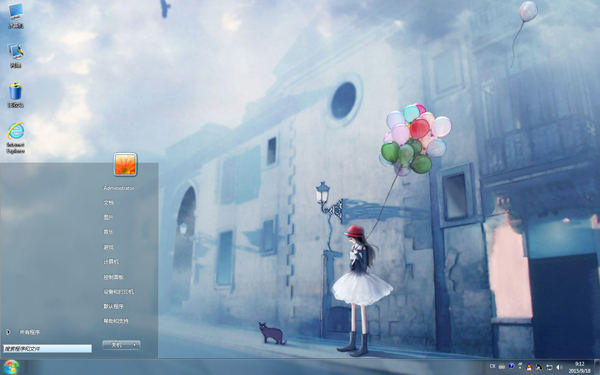The height and width of the screenshot is (375, 600).
Task: Open 计算机 (Computer) in Start menu
Action: point(111,262)
